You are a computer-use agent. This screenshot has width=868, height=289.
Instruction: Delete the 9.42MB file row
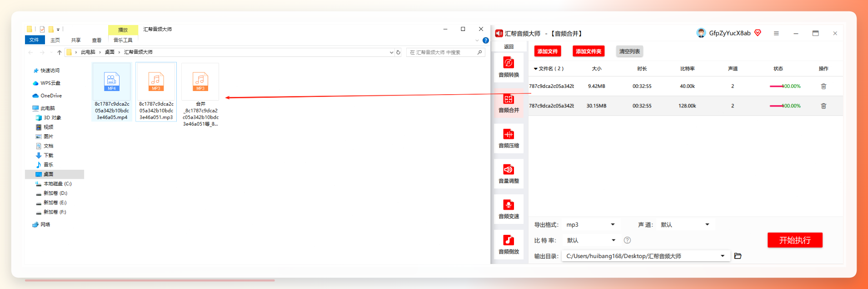tap(823, 86)
